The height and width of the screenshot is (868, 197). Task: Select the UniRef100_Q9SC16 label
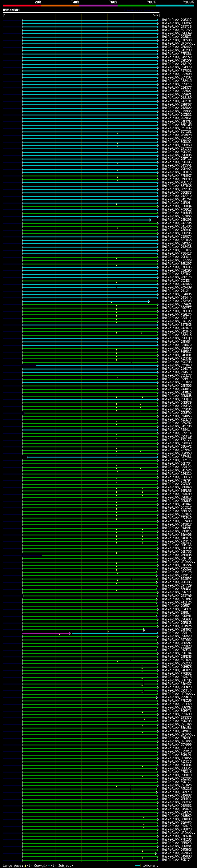(177, 84)
